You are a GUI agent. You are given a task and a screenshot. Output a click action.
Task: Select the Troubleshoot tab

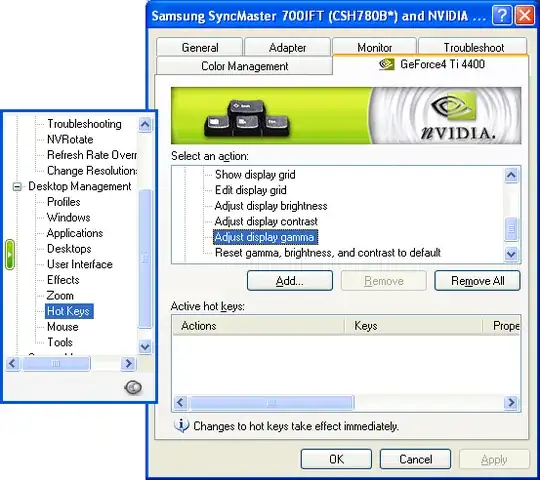tap(473, 47)
